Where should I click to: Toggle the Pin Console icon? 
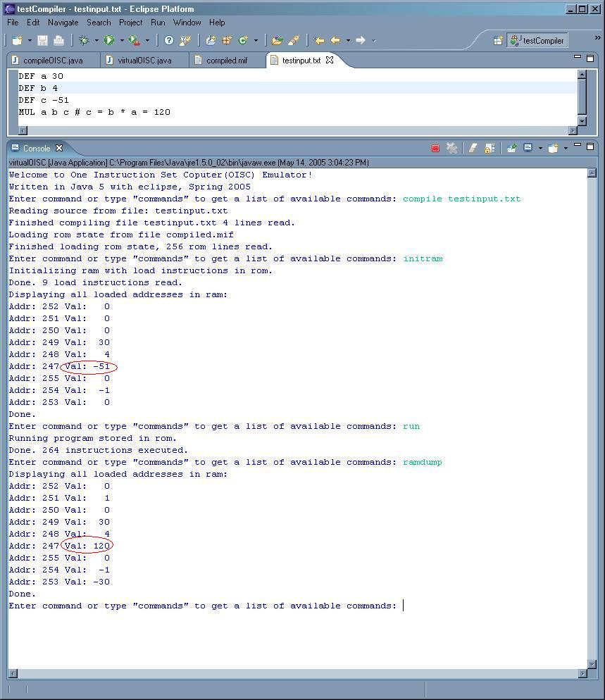tap(512, 148)
